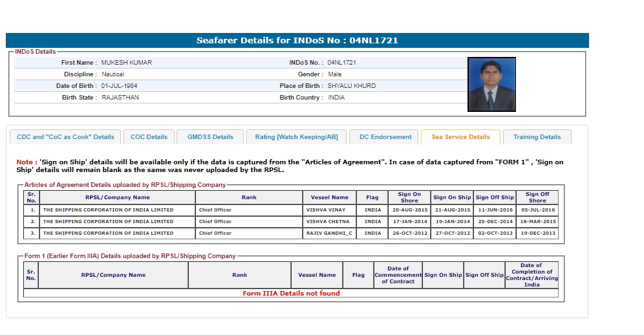The image size is (644, 335).
Task: Switch to DC Endorsement tab
Action: click(385, 137)
